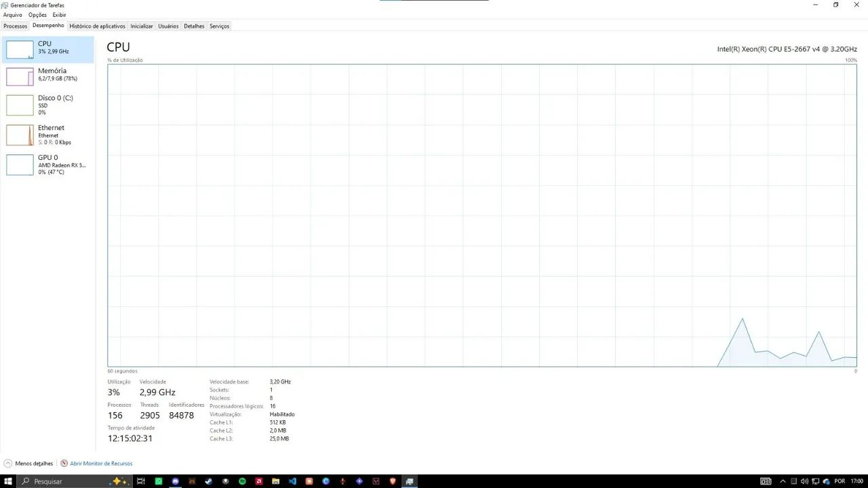Open the clock showing 17:00
Image resolution: width=868 pixels, height=488 pixels.
(857, 481)
